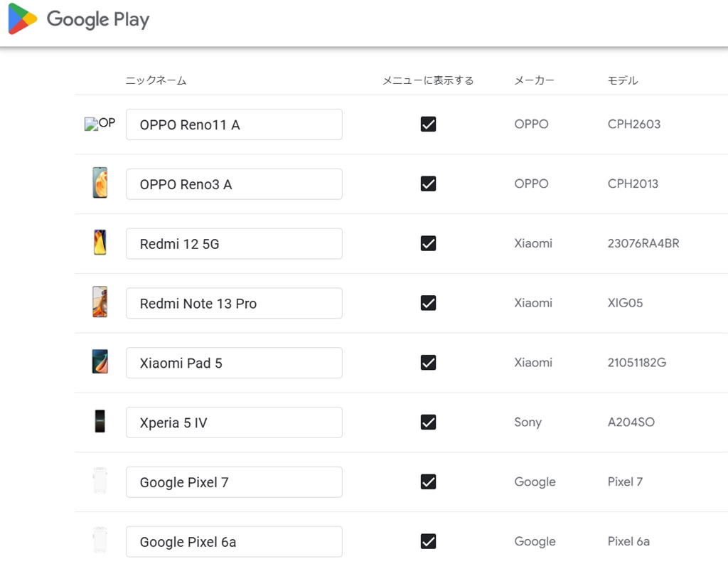
Task: Uncheck menu display for OPPO Reno11 A
Action: tap(428, 124)
